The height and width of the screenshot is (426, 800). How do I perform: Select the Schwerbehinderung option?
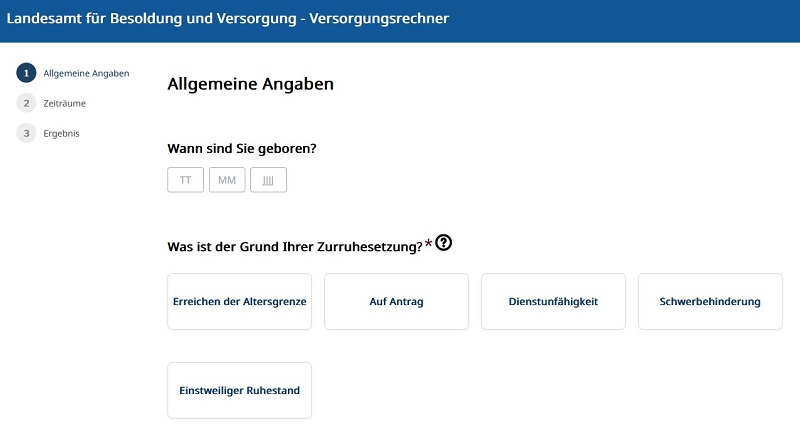click(x=710, y=302)
